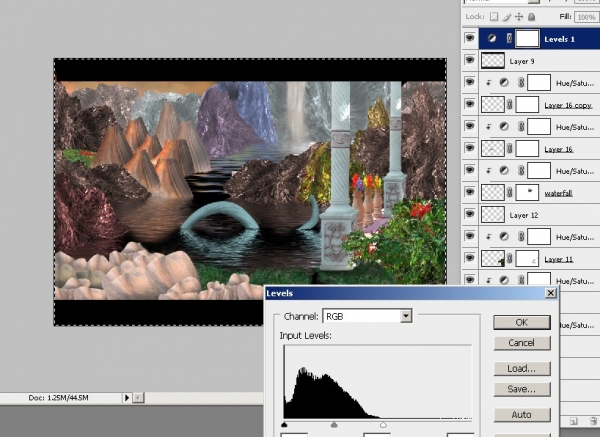This screenshot has width=600, height=437.
Task: Close the Levels dialog with X
Action: [550, 293]
